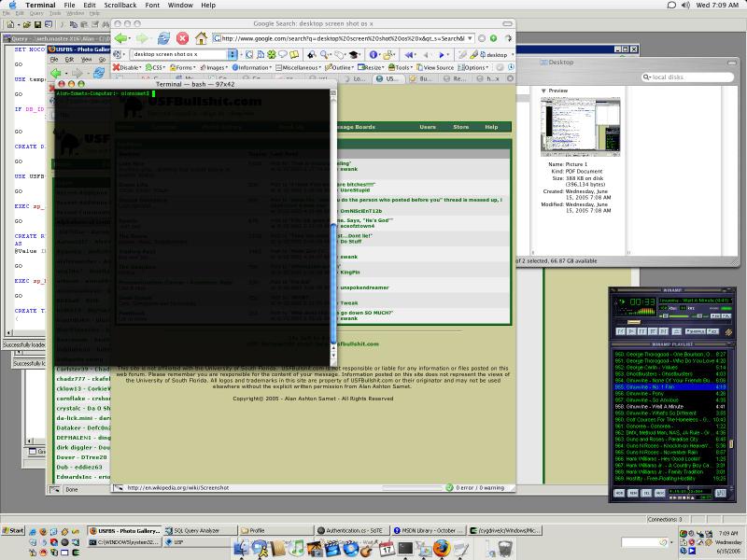Select 'Ghostbusters - Ghostbusters' in Winamp playlist
Image resolution: width=747 pixels, height=560 pixels.
click(670, 374)
